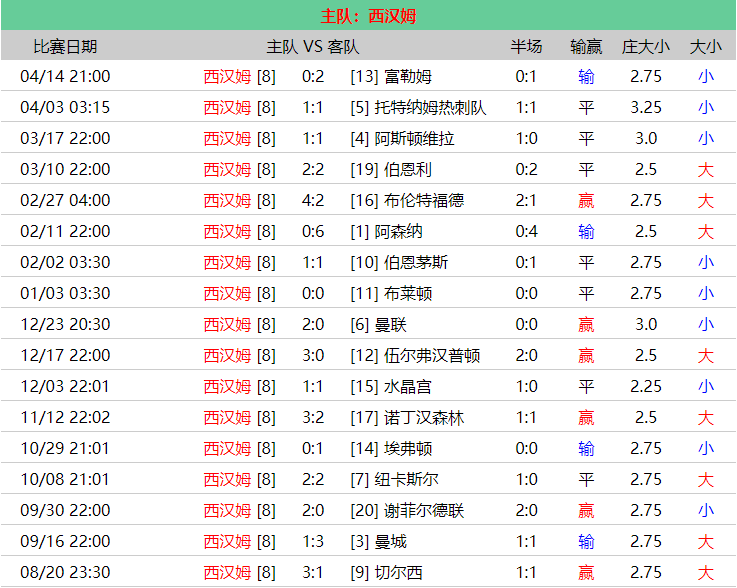Select the 0:6 score in 阿森纳 row
The image size is (737, 588).
[313, 231]
